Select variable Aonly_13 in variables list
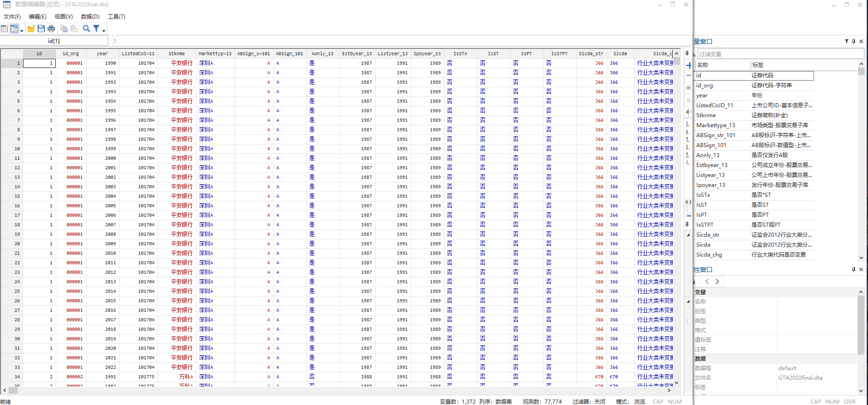868x405 pixels. tap(754, 155)
